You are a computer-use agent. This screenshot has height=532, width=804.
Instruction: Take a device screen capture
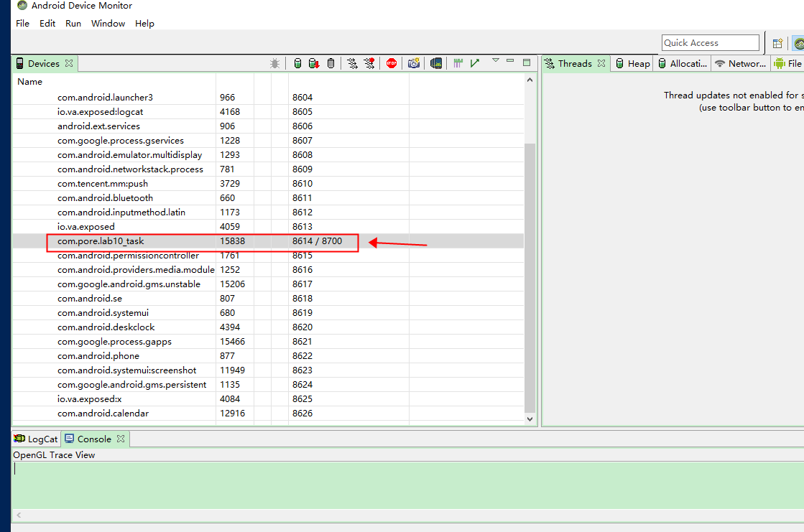click(x=414, y=63)
